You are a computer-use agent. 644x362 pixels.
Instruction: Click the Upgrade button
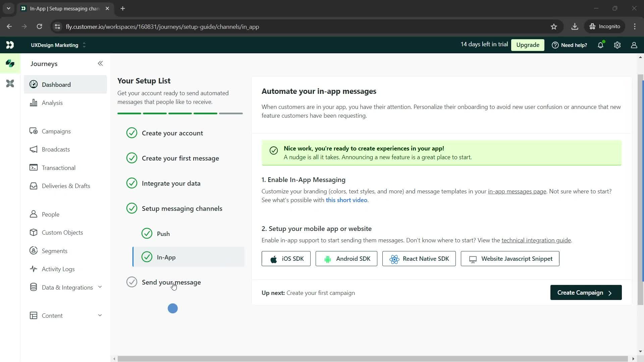(528, 45)
